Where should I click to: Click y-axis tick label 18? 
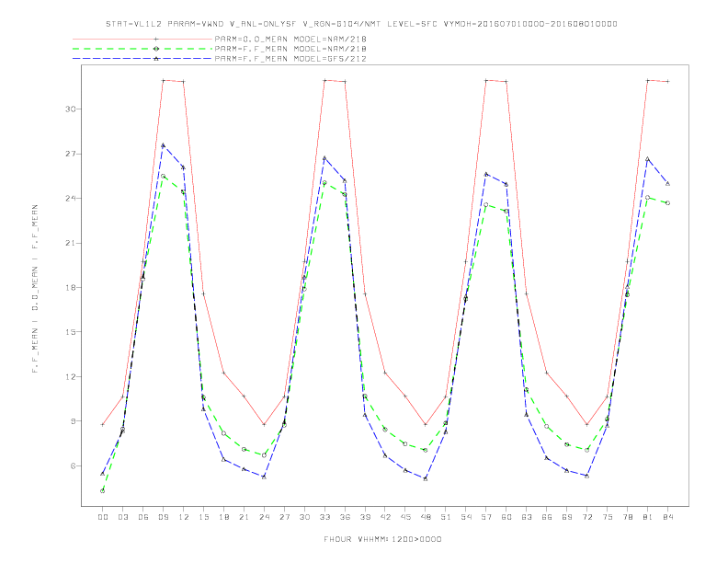(70, 288)
